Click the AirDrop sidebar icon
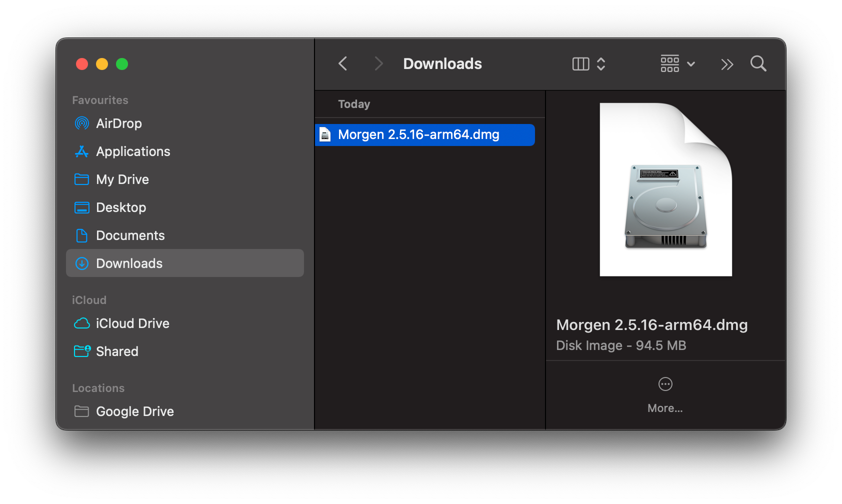Screen dimensions: 842x504 [82, 123]
